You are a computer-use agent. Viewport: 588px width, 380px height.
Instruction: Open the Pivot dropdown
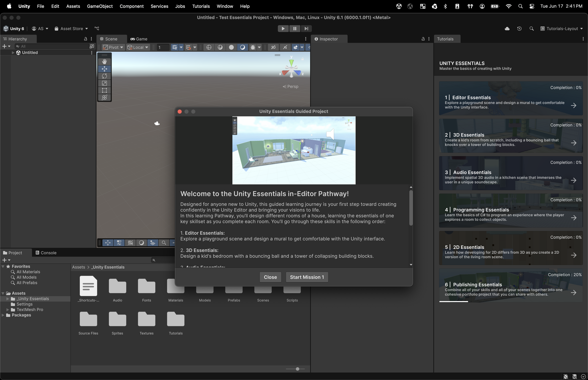[x=113, y=47]
